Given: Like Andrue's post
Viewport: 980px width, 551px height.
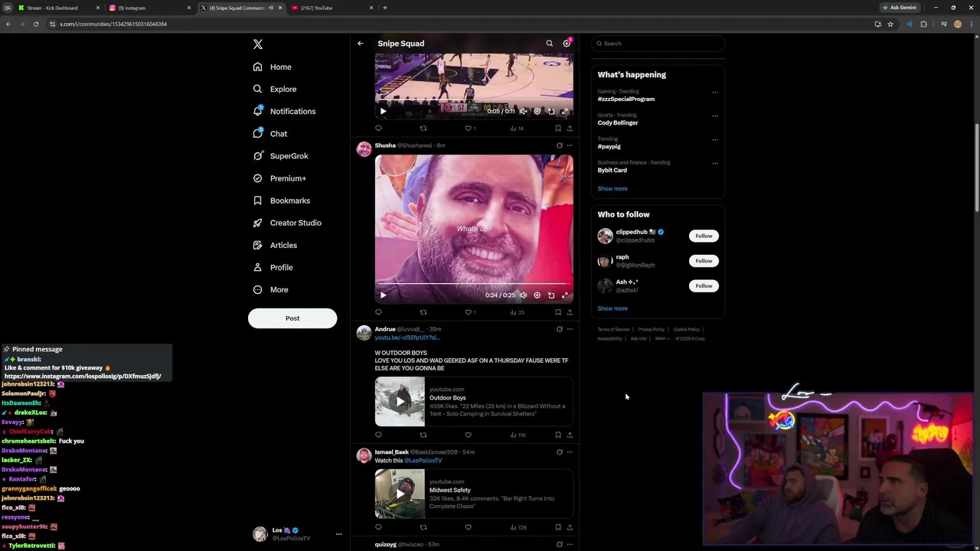Looking at the screenshot, I should tap(468, 435).
